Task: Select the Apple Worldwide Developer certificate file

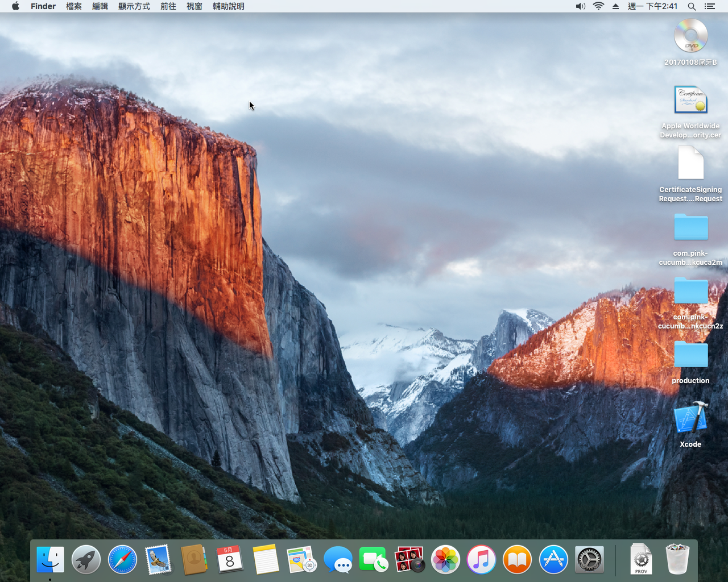Action: point(690,101)
